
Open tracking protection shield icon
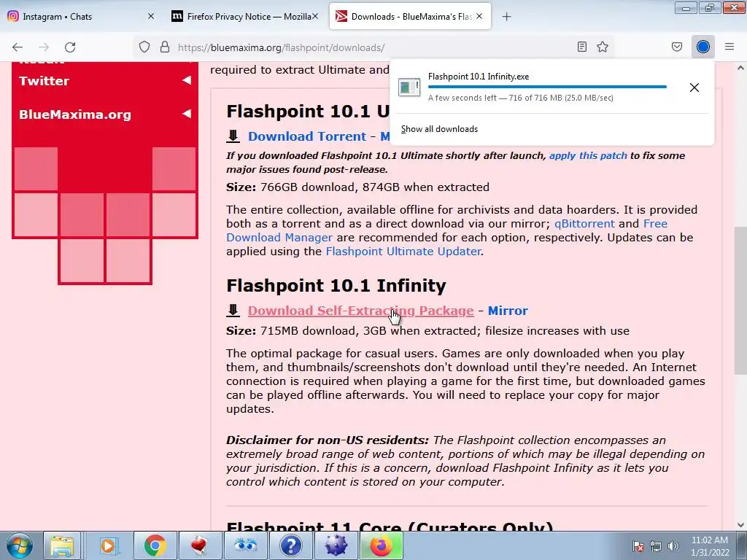click(x=144, y=47)
